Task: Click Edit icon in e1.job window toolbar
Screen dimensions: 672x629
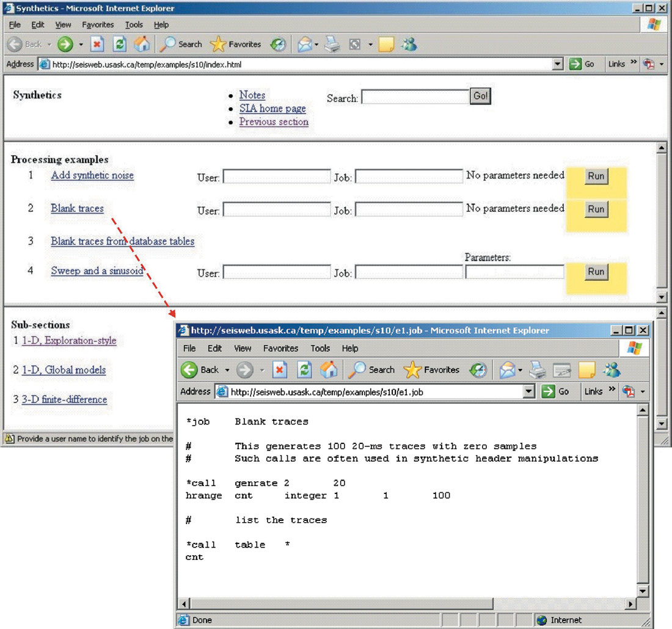Action: [562, 370]
